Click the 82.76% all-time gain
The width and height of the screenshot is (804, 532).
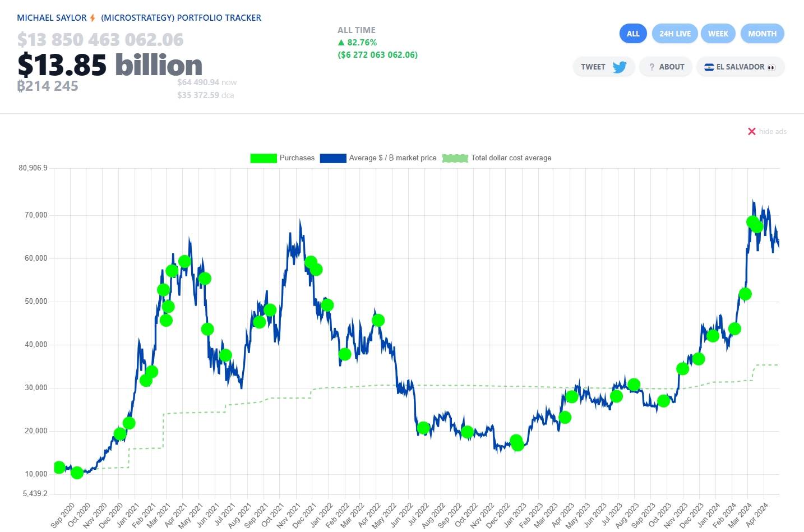(357, 43)
